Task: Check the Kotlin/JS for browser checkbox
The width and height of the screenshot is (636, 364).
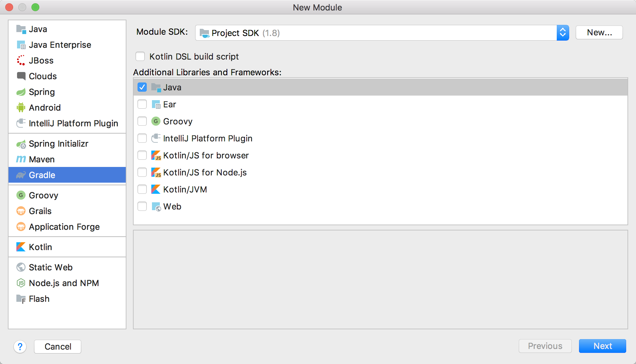Action: click(142, 155)
